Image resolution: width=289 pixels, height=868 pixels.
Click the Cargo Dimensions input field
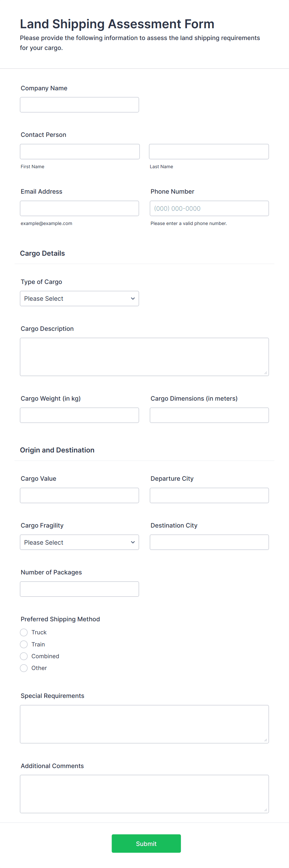[209, 415]
